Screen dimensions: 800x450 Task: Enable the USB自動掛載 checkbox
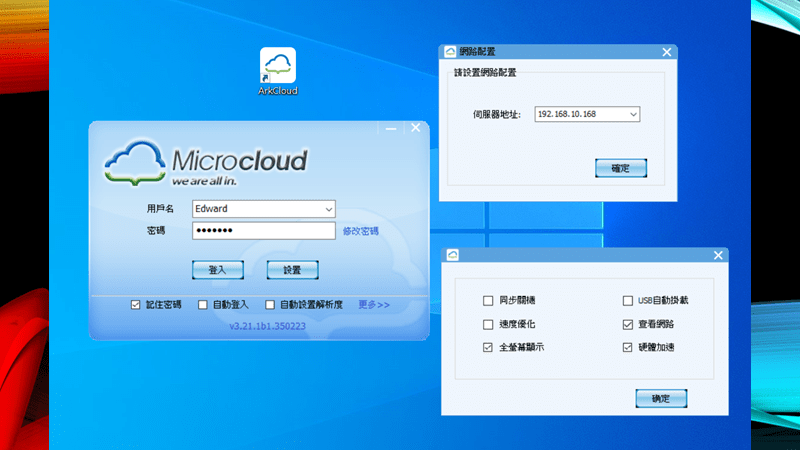628,301
